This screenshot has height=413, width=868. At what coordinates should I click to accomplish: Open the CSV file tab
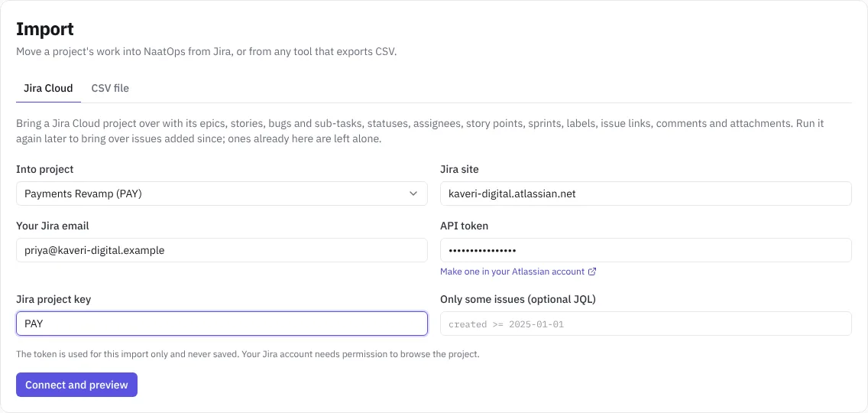pyautogui.click(x=110, y=88)
